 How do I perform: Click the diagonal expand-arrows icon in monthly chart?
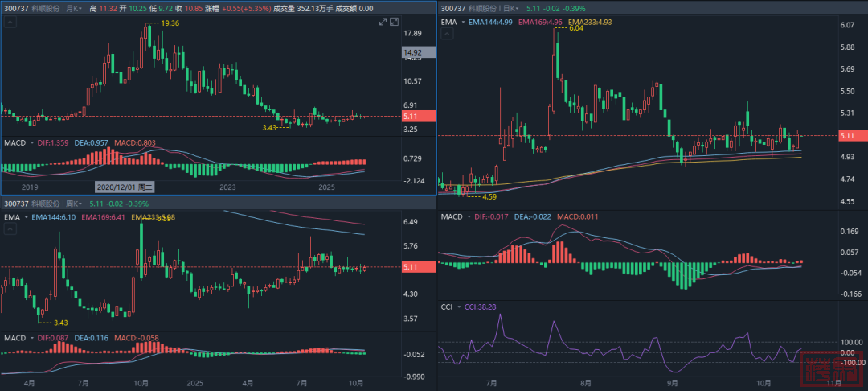[383, 23]
